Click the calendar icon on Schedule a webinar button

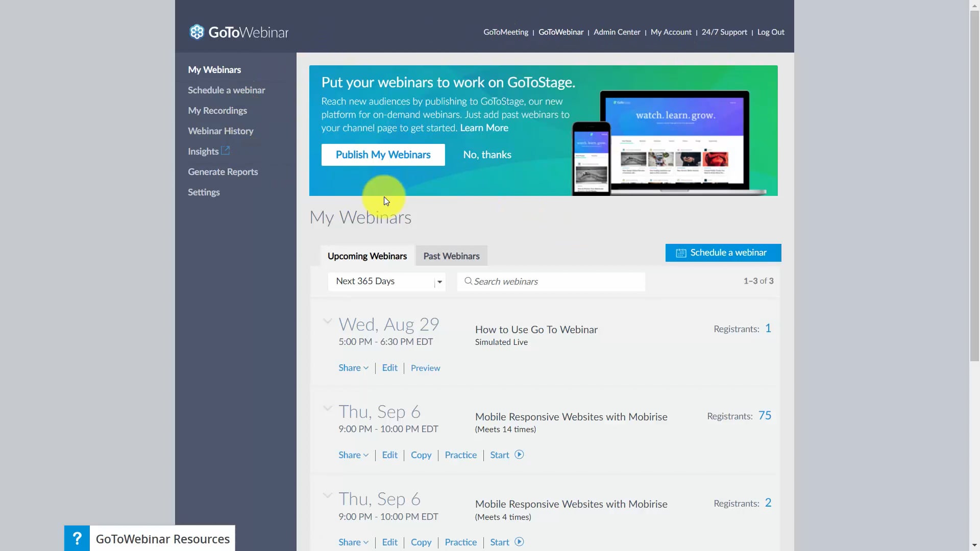pyautogui.click(x=681, y=253)
